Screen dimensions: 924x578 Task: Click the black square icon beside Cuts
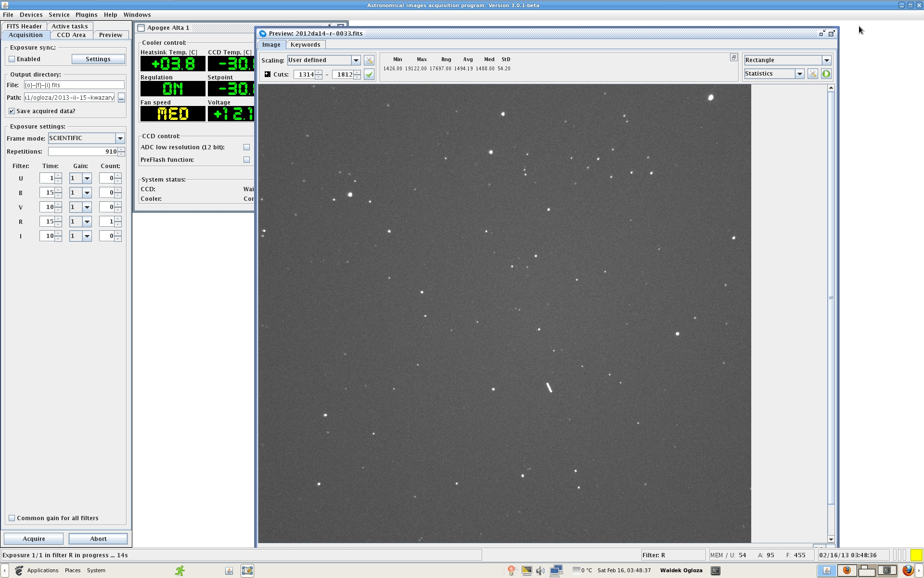tap(268, 74)
